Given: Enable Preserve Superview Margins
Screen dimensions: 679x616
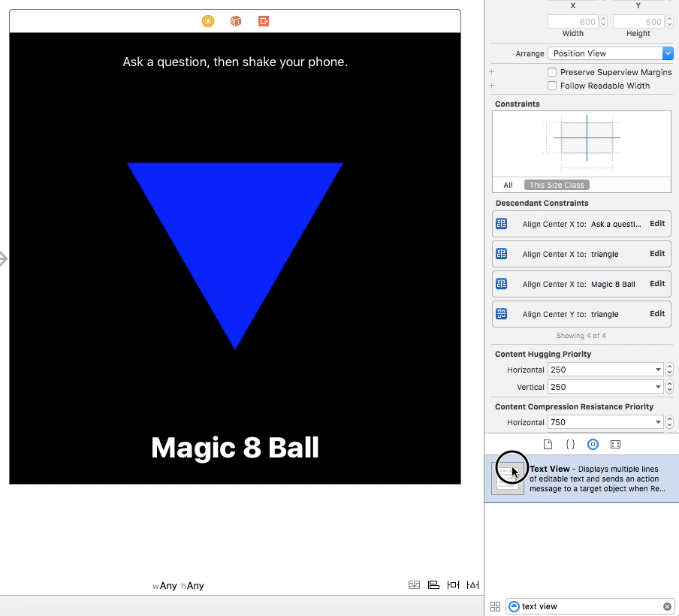Looking at the screenshot, I should [552, 72].
